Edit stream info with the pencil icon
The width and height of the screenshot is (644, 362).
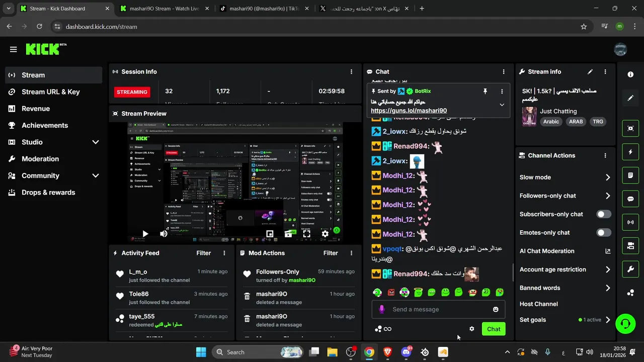click(x=590, y=72)
